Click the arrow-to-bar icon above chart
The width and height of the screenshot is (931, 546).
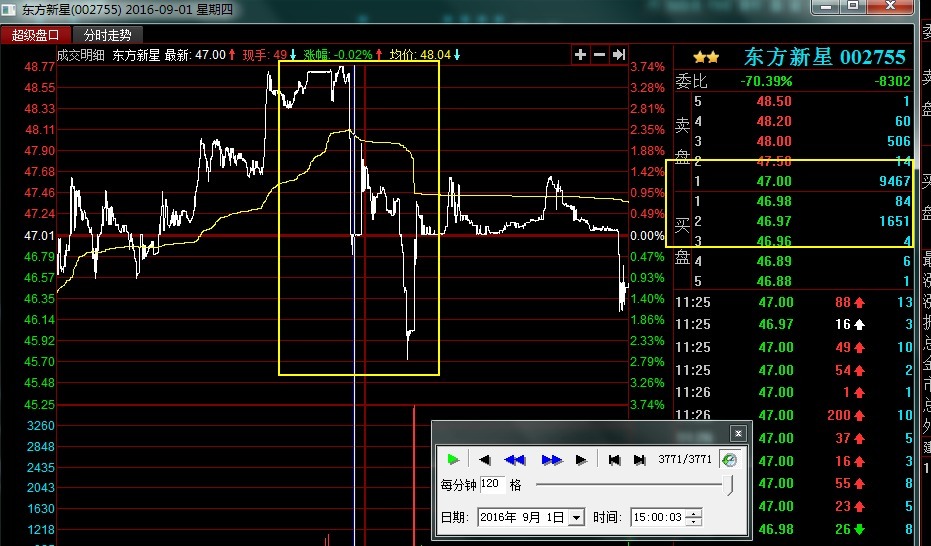(x=619, y=54)
